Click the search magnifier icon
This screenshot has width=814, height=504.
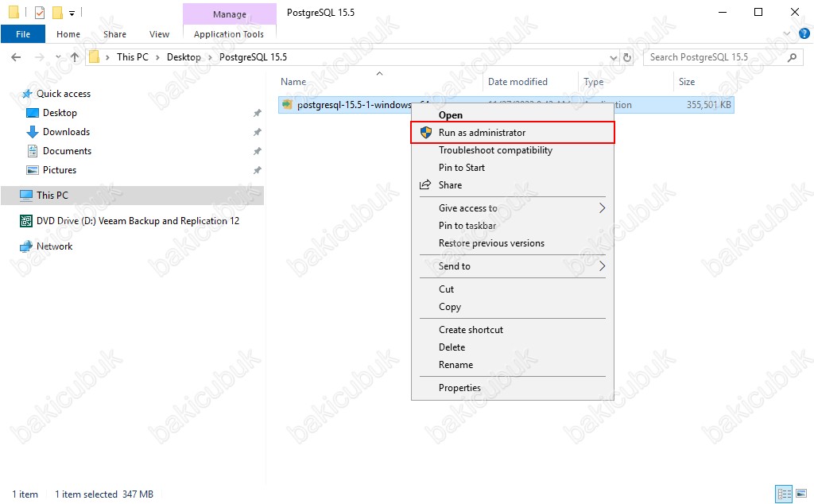(x=793, y=57)
